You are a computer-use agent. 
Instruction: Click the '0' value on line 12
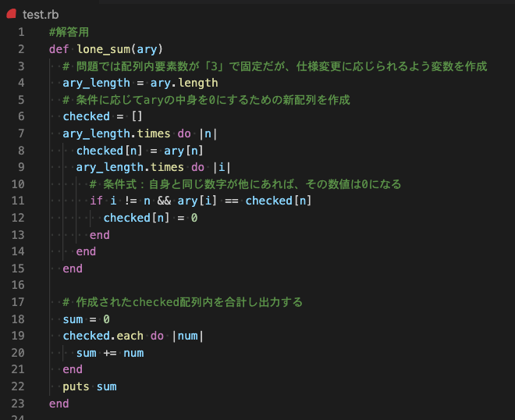(194, 218)
